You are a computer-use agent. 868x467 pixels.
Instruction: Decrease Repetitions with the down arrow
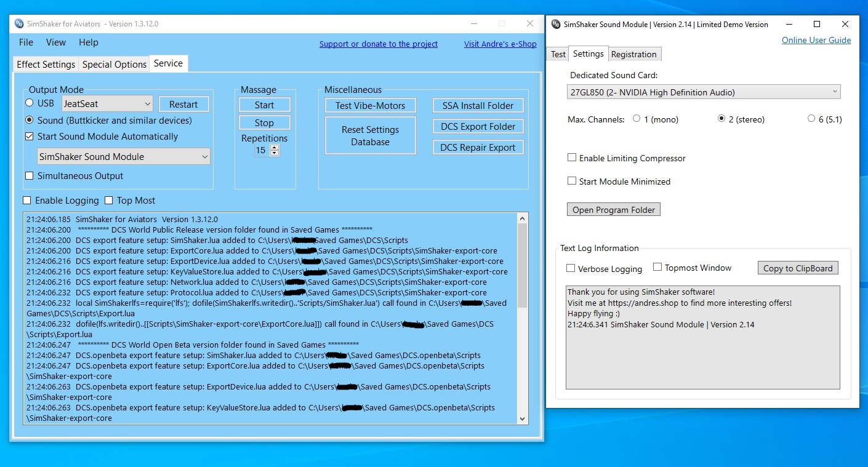275,153
